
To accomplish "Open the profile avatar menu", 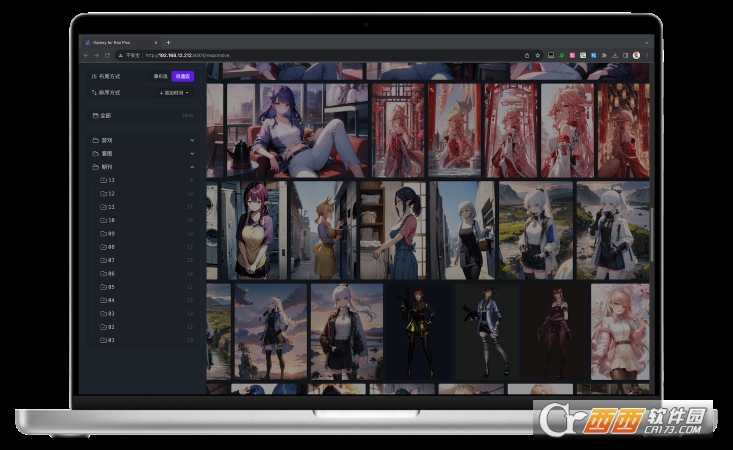I will click(636, 55).
